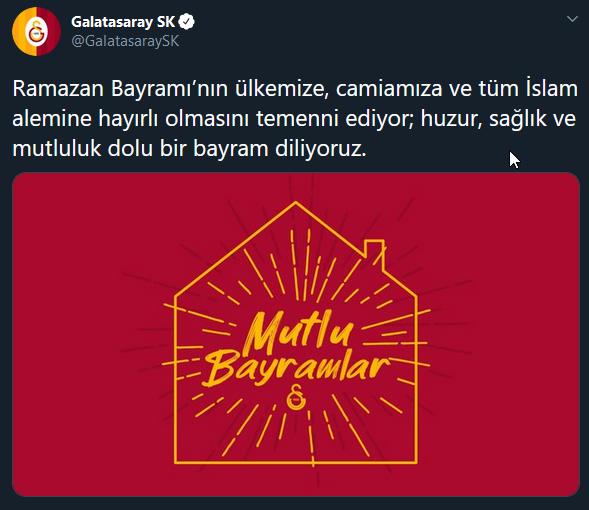Viewport: 589px width, 510px height.
Task: Click the chimney of the house outline
Action: tap(375, 253)
